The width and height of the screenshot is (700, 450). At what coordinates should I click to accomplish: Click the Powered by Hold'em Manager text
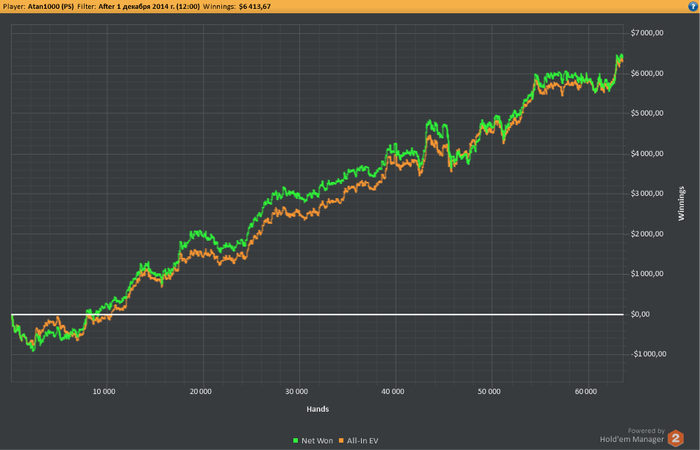point(632,435)
